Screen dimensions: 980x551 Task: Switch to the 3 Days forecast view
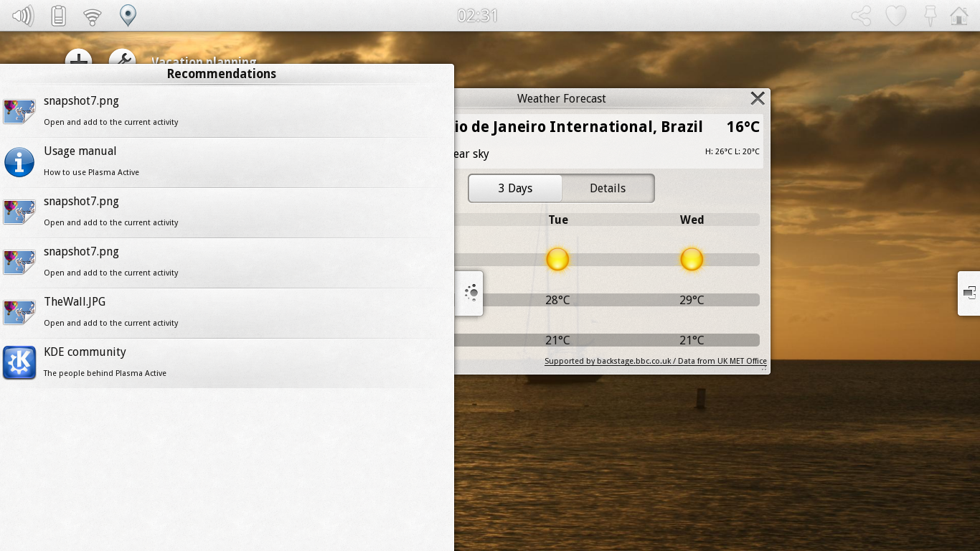pos(515,188)
